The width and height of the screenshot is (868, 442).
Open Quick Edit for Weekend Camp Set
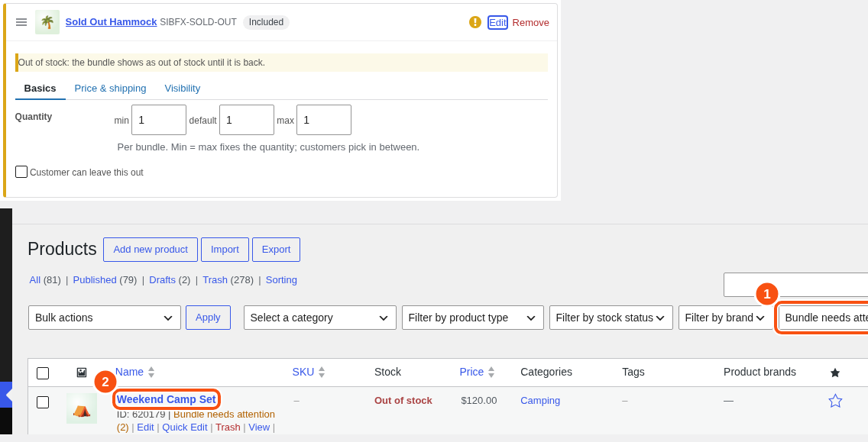point(185,427)
